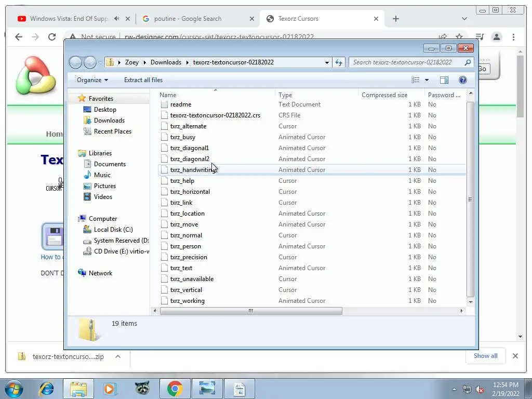This screenshot has width=532, height=399.
Task: Toggle the preview pane icon
Action: tap(444, 79)
